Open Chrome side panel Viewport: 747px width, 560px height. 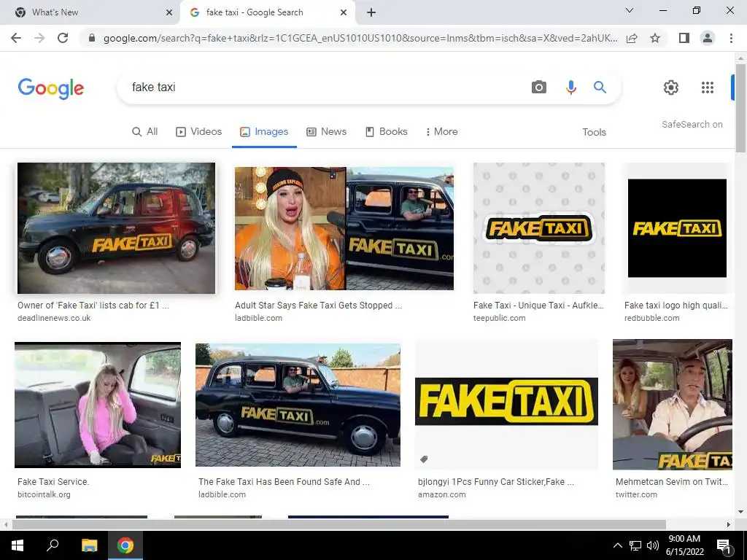click(684, 38)
